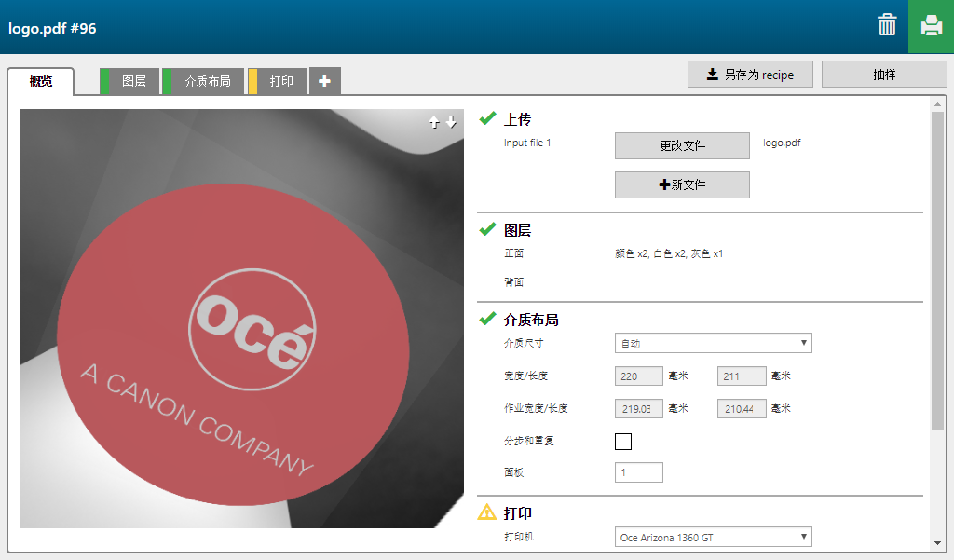
Task: Click the 新文件 button
Action: click(682, 184)
